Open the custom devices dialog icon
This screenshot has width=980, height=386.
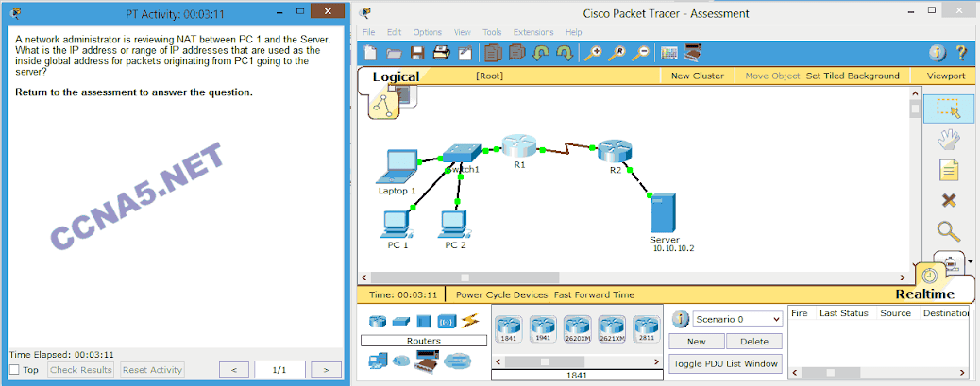[692, 53]
